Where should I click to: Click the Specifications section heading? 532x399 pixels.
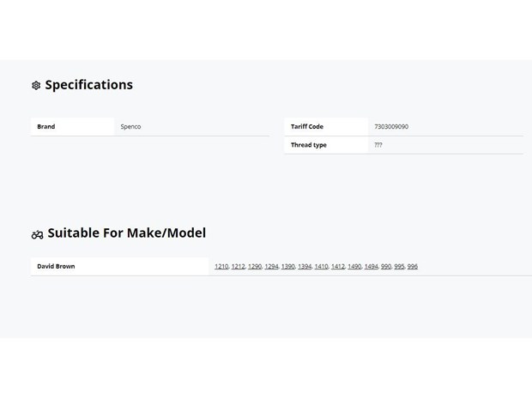tap(89, 85)
